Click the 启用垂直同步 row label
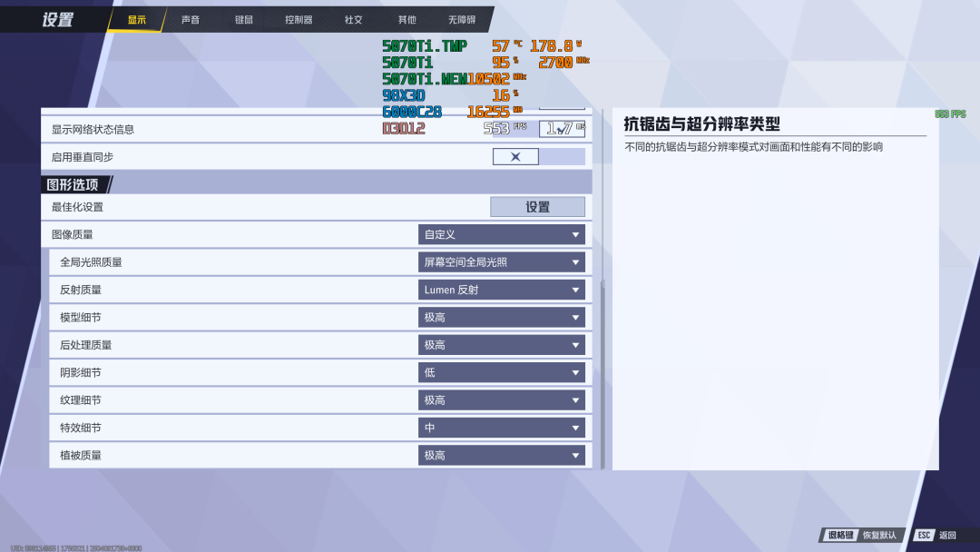Screen dimensions: 980x552 pos(83,157)
